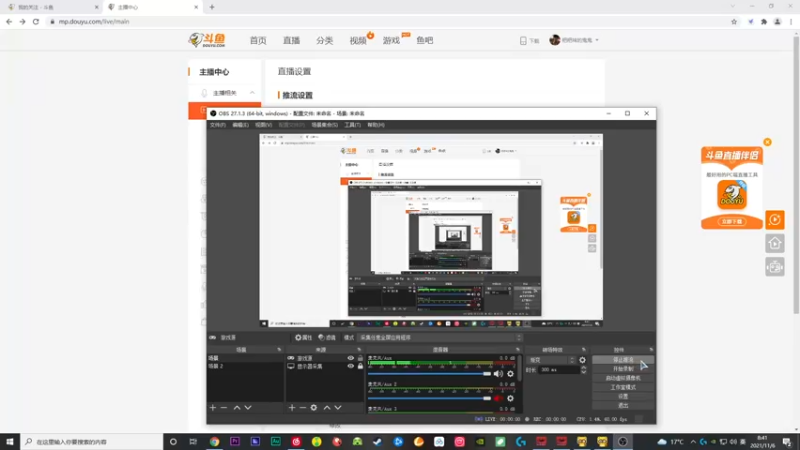
Task: Toggle 工作室模式 studio mode
Action: pos(623,387)
